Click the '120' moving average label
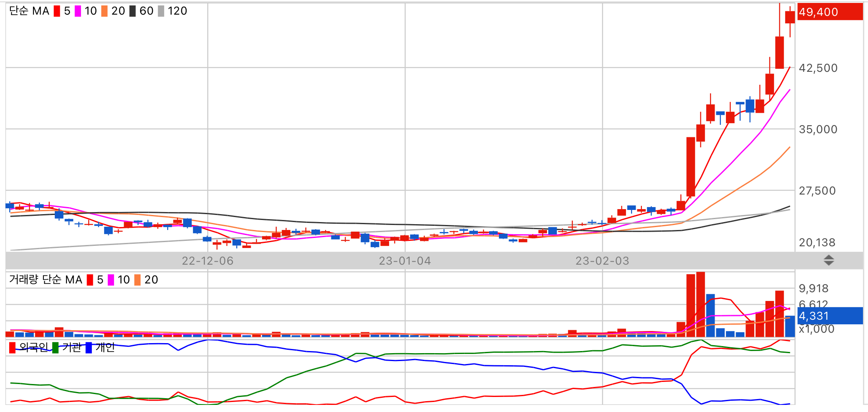Viewport: 868px width, 412px height. click(178, 11)
